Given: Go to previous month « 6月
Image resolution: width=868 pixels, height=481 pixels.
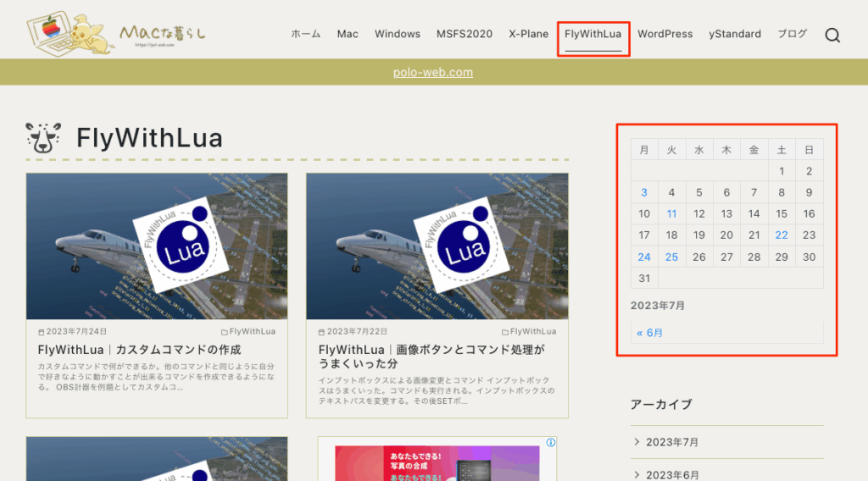Looking at the screenshot, I should coord(649,333).
